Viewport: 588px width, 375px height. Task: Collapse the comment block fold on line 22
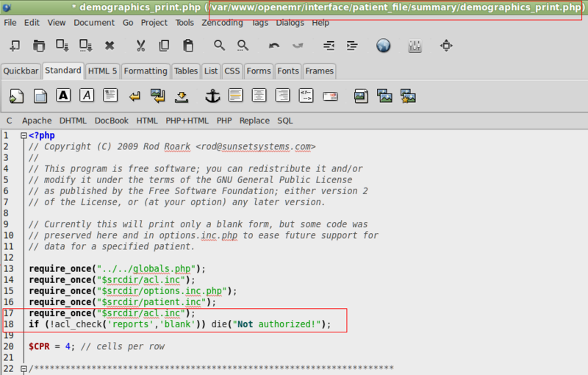(24, 368)
